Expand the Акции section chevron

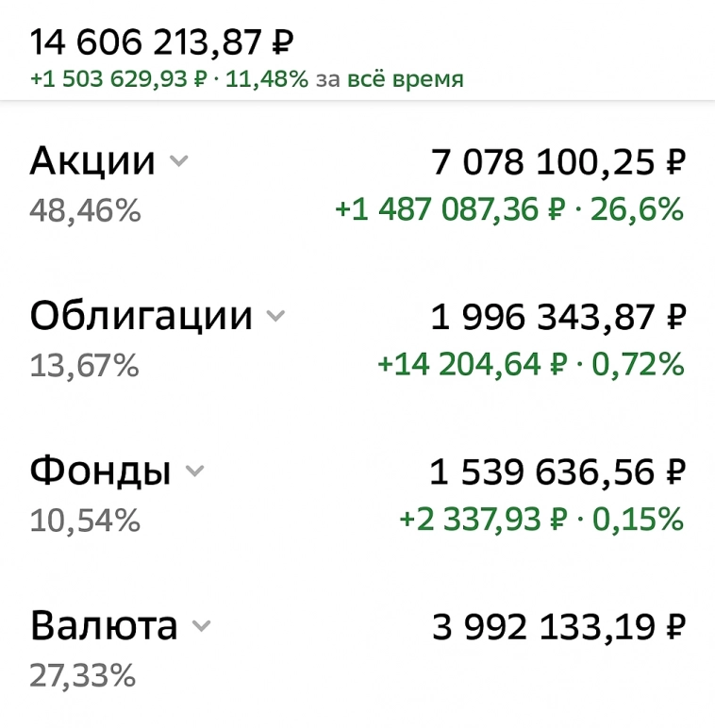[x=178, y=162]
